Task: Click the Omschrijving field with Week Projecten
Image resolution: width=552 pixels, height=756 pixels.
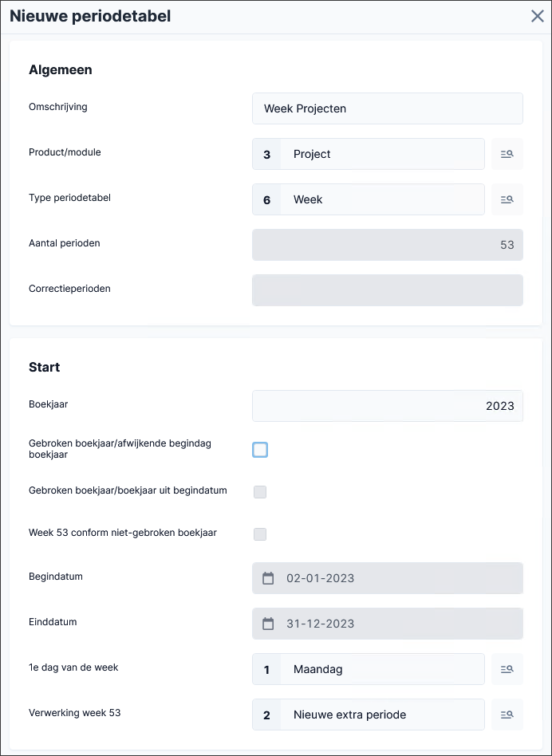Action: tap(388, 108)
